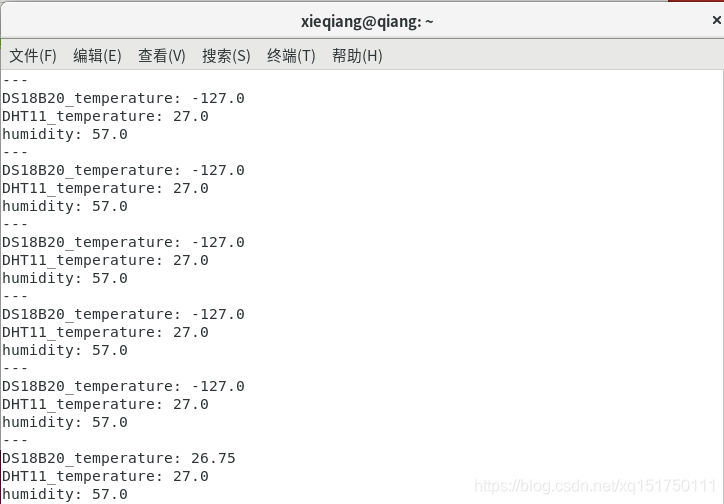
Task: Click the topmost --- separator line
Action: tap(15, 80)
